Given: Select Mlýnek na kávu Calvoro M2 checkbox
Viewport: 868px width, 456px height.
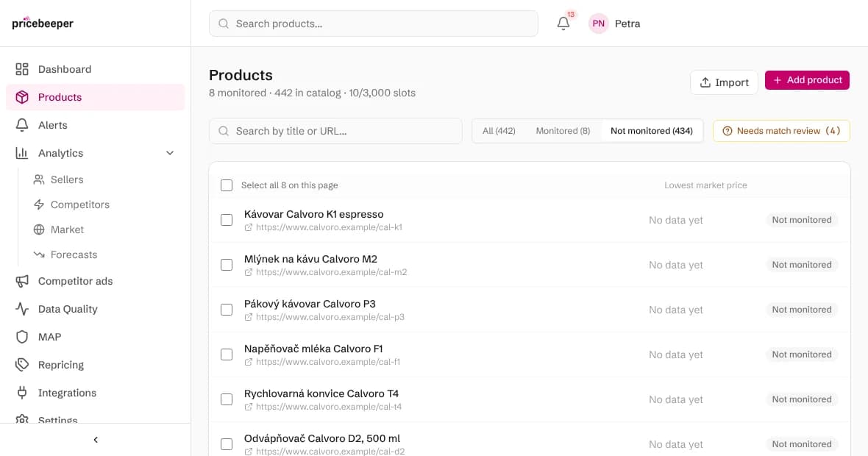Looking at the screenshot, I should 227,265.
